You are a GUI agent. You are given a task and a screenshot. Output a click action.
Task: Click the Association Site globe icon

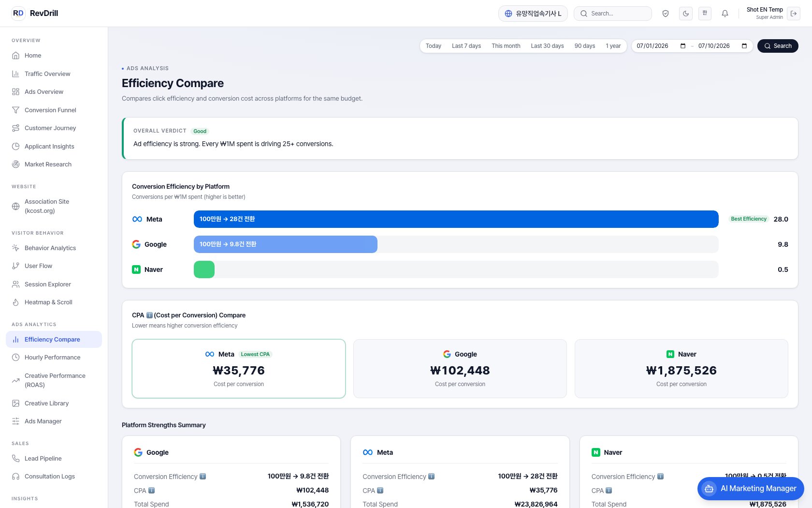(x=16, y=206)
